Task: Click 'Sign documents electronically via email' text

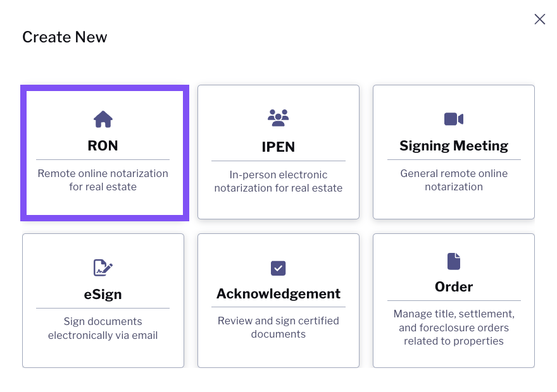Action: (103, 328)
